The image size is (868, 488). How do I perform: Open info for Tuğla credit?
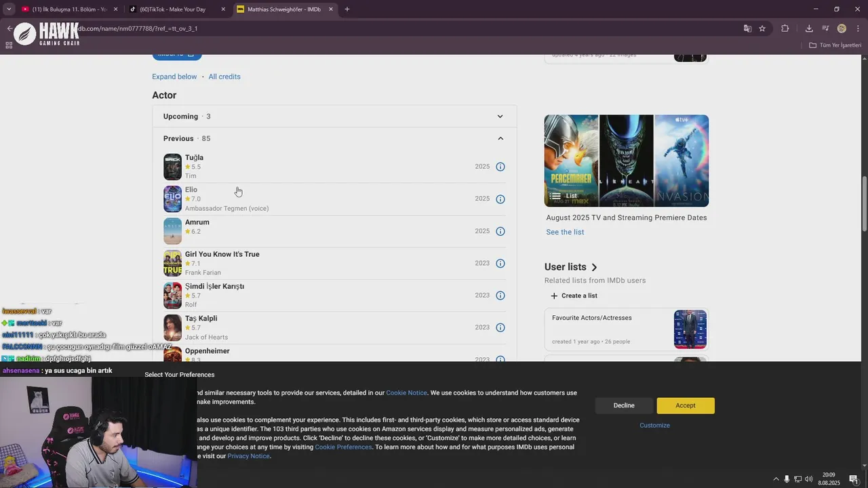click(x=500, y=167)
